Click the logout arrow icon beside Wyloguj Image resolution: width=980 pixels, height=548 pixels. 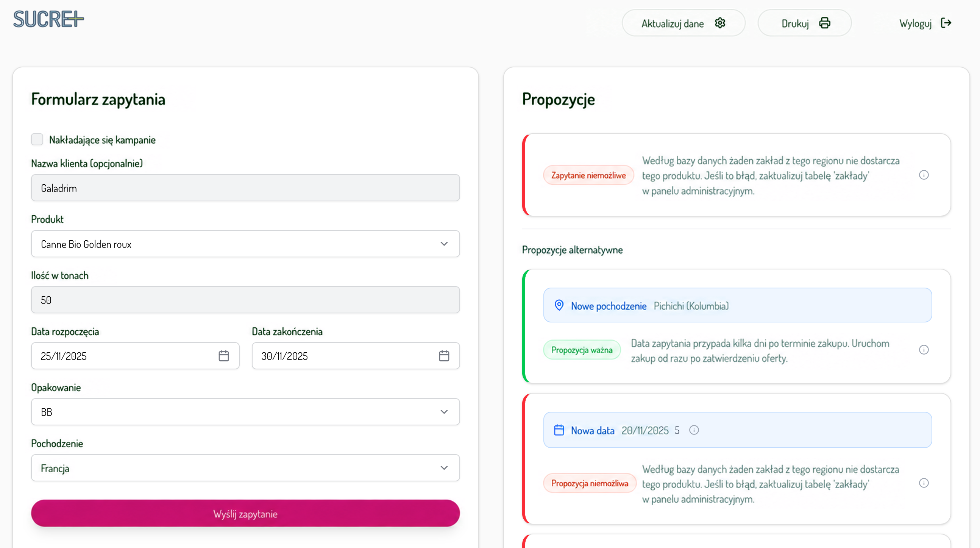(x=946, y=23)
